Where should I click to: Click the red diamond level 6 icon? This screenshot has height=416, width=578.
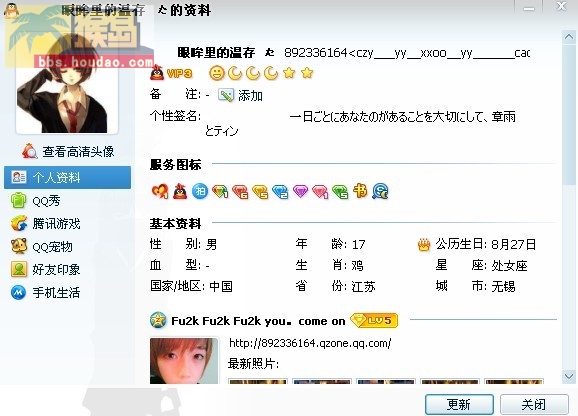240,192
